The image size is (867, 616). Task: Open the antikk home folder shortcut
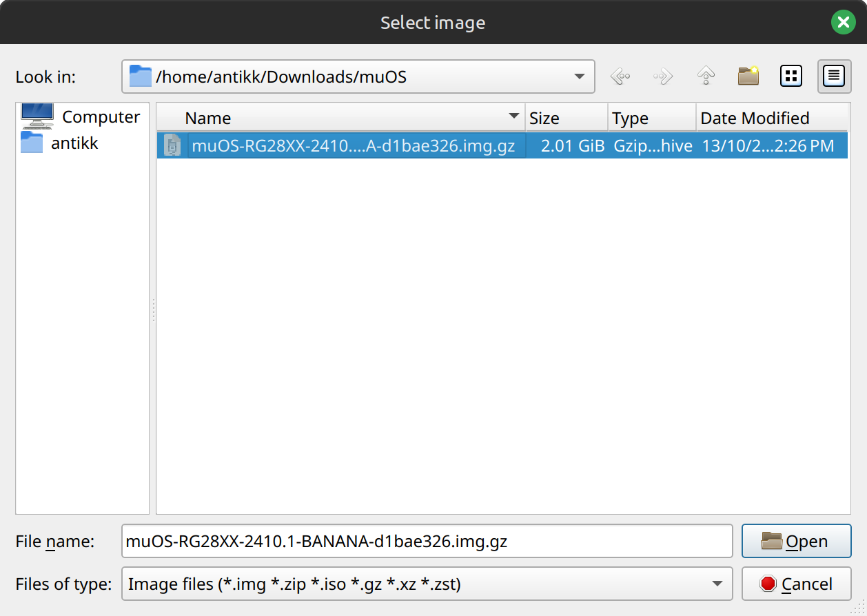tap(60, 143)
